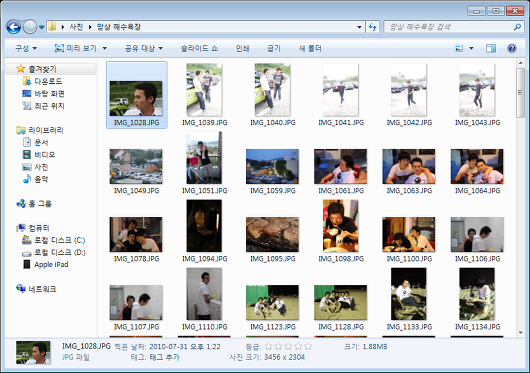
Task: Click the refresh button beside address bar
Action: pos(372,27)
